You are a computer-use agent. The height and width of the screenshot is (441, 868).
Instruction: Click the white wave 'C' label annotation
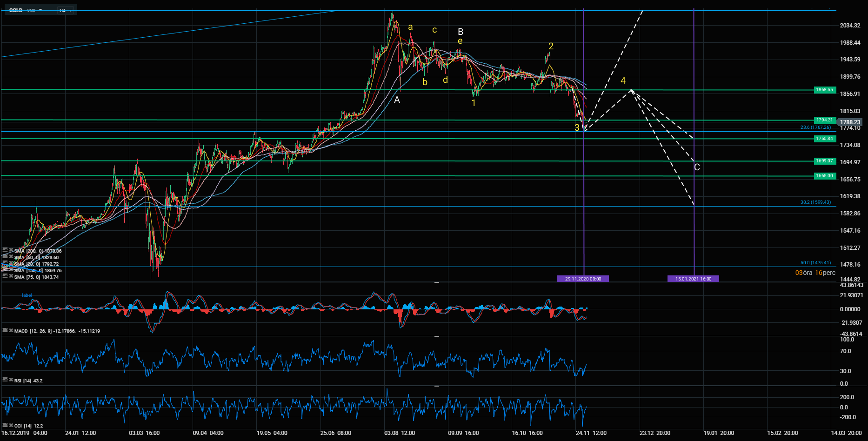click(x=697, y=167)
